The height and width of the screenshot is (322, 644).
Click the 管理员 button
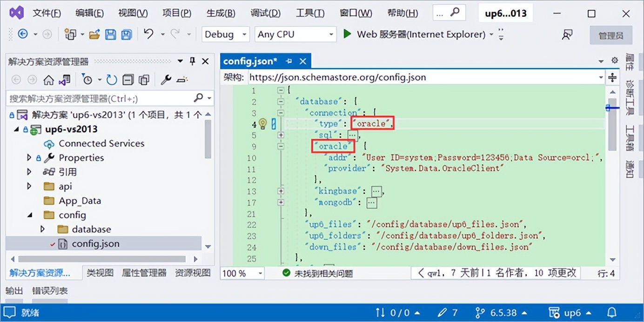pyautogui.click(x=610, y=35)
